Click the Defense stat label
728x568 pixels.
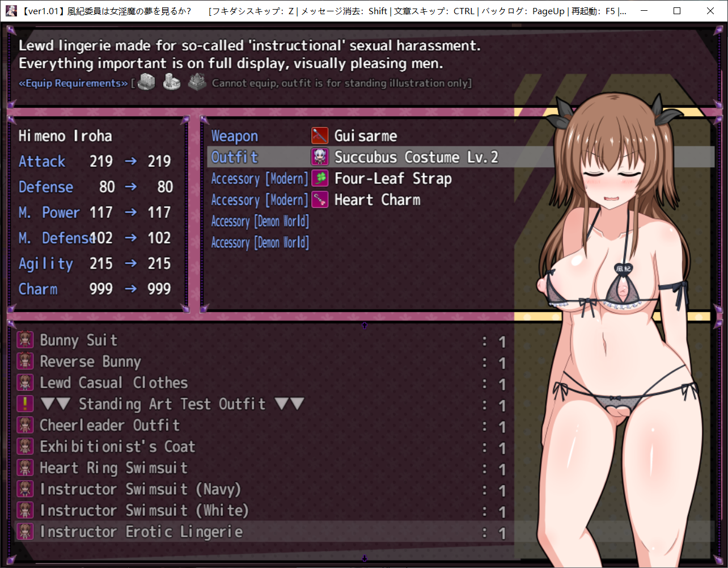click(46, 187)
